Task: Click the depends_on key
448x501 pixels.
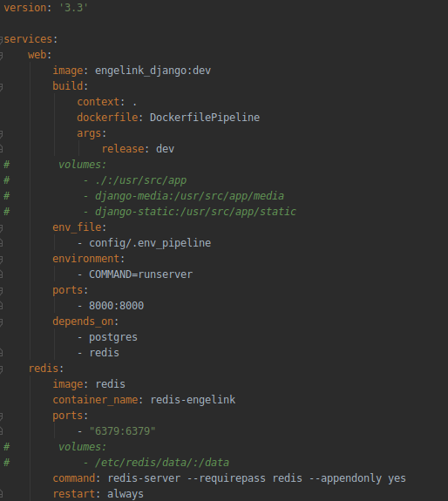Action: 83,322
